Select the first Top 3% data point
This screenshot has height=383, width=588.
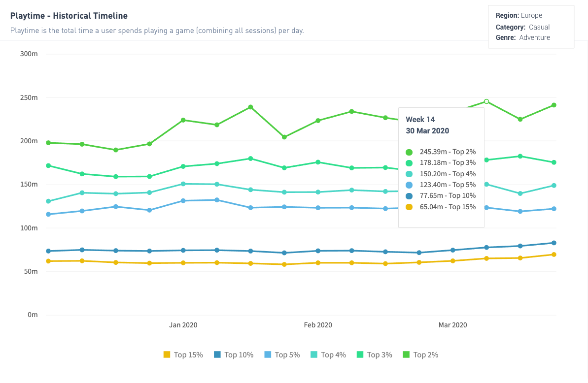coord(48,165)
